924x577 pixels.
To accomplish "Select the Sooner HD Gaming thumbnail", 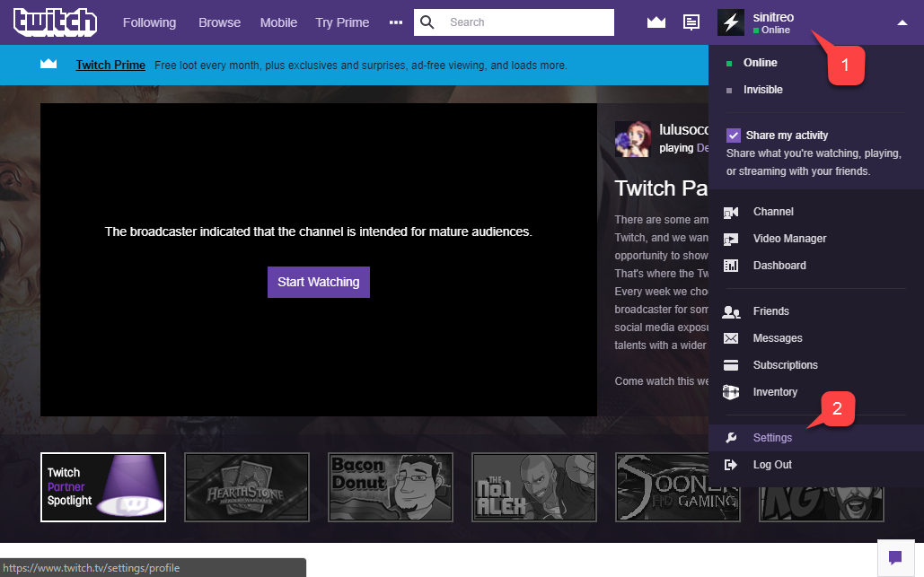I will point(678,487).
